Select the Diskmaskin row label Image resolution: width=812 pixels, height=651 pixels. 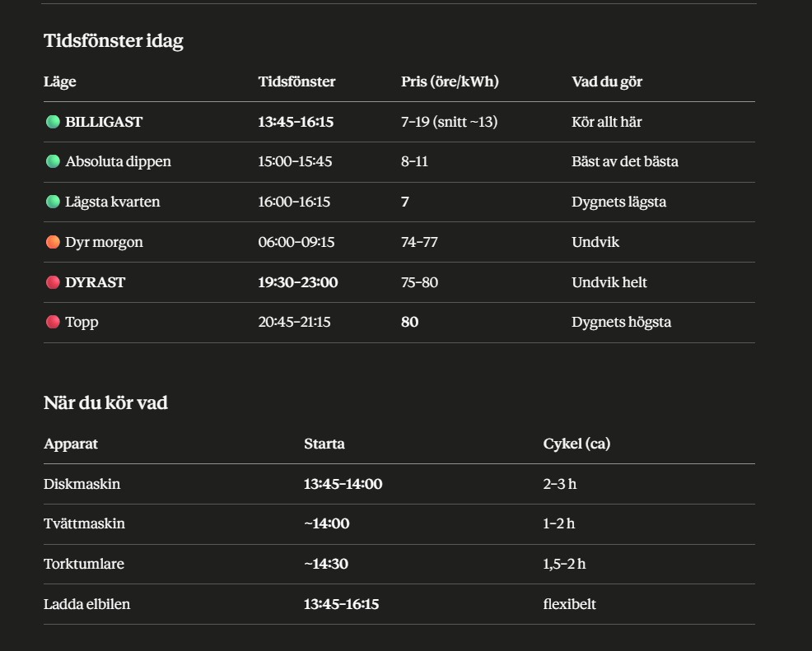click(82, 484)
